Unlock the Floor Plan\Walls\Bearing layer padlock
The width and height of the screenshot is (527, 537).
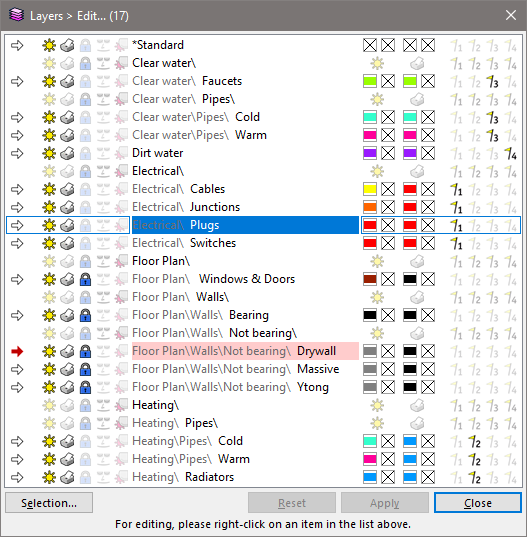pos(85,315)
